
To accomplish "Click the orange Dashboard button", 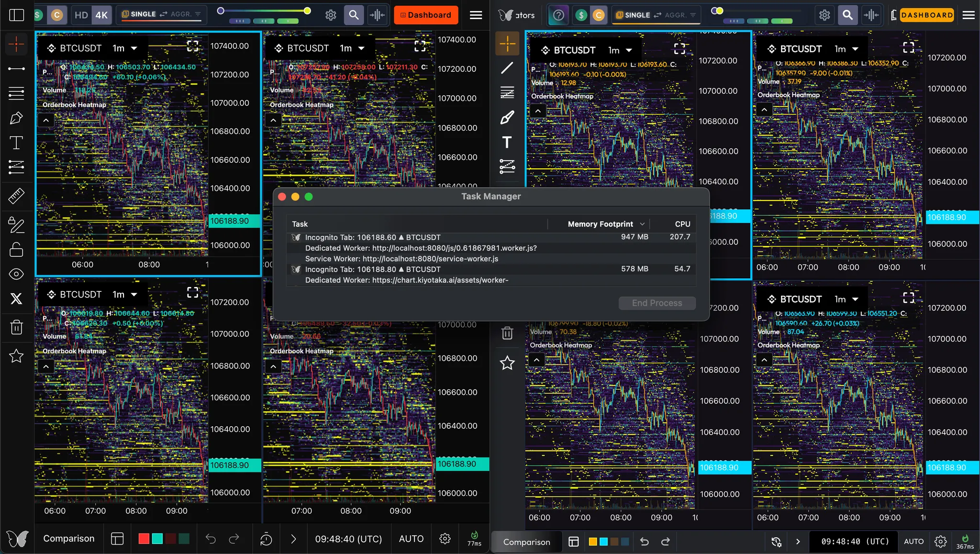I will coord(426,15).
